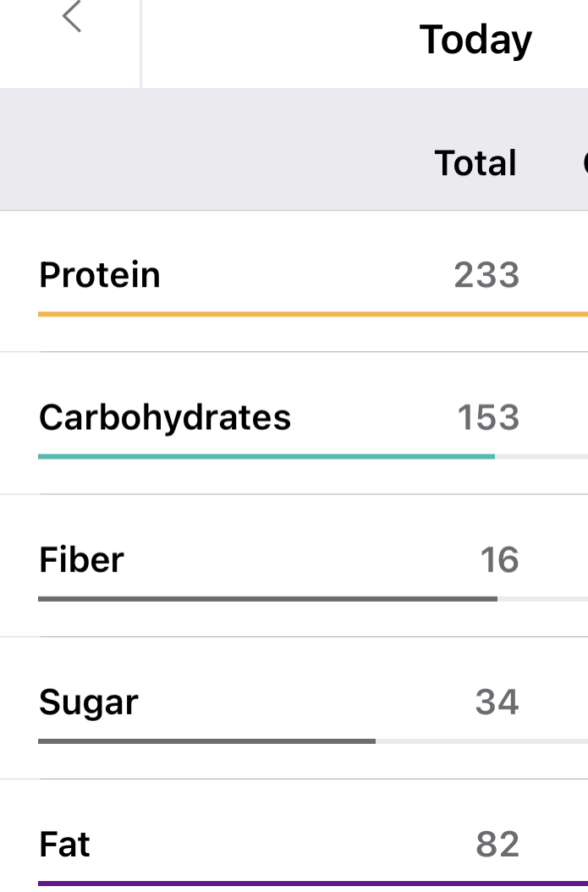This screenshot has height=892, width=588.
Task: Click the unfilled end of Sugar progress bar
Action: tap(482, 741)
